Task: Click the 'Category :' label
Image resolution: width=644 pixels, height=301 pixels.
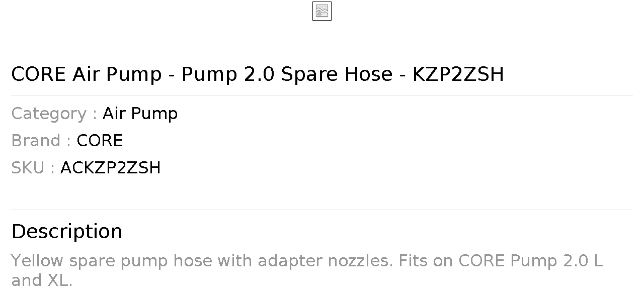Action: click(x=54, y=114)
